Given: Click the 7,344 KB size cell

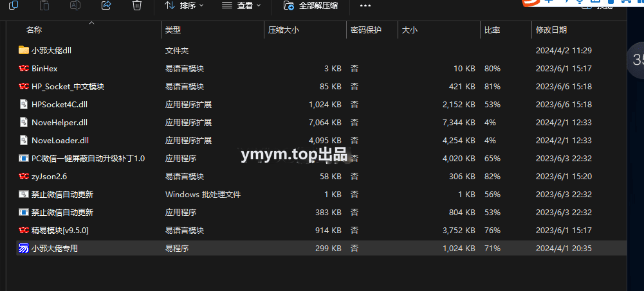Looking at the screenshot, I should (459, 123).
